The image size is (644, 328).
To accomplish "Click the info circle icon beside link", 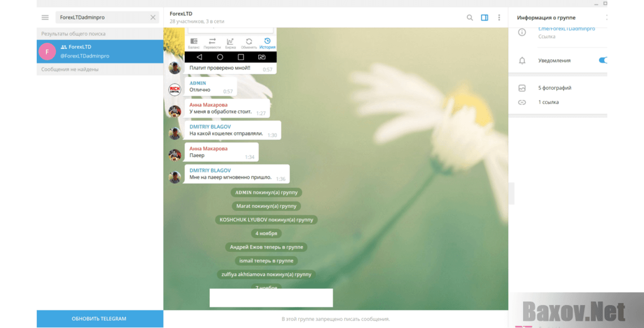I will [x=522, y=32].
